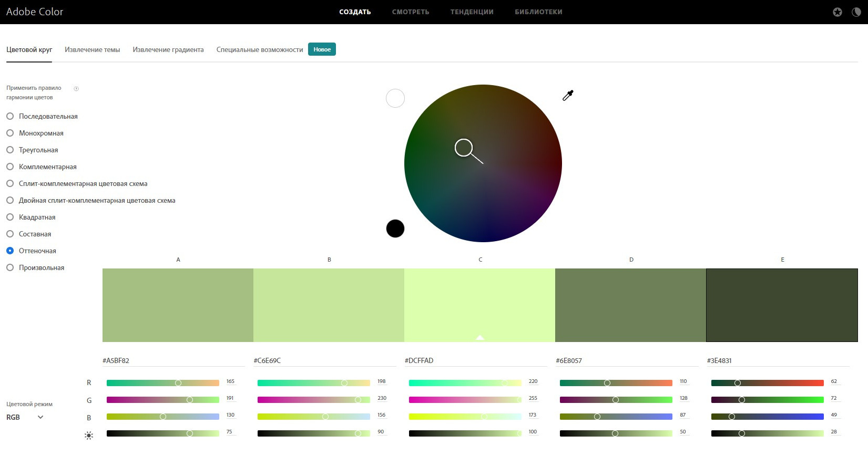Select dark color swatch E
Screen dimensions: 868x466
click(782, 305)
